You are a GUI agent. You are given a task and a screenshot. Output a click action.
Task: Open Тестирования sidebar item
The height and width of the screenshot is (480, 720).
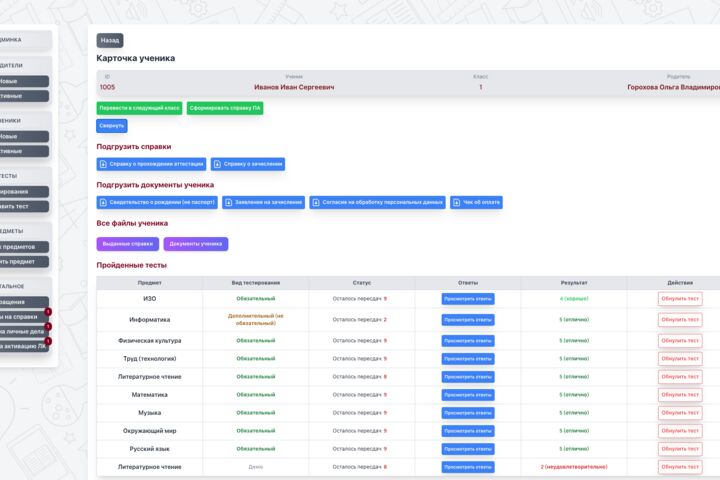24,192
